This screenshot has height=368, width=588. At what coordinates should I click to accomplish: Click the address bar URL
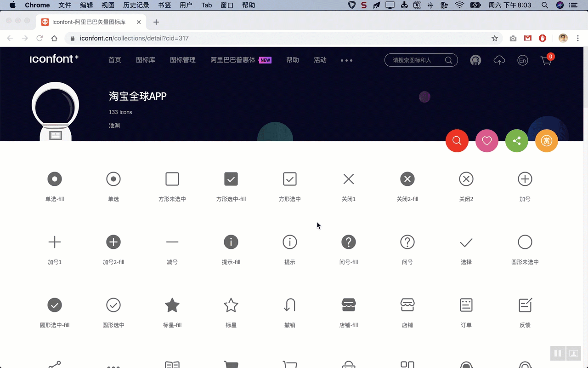coord(134,38)
